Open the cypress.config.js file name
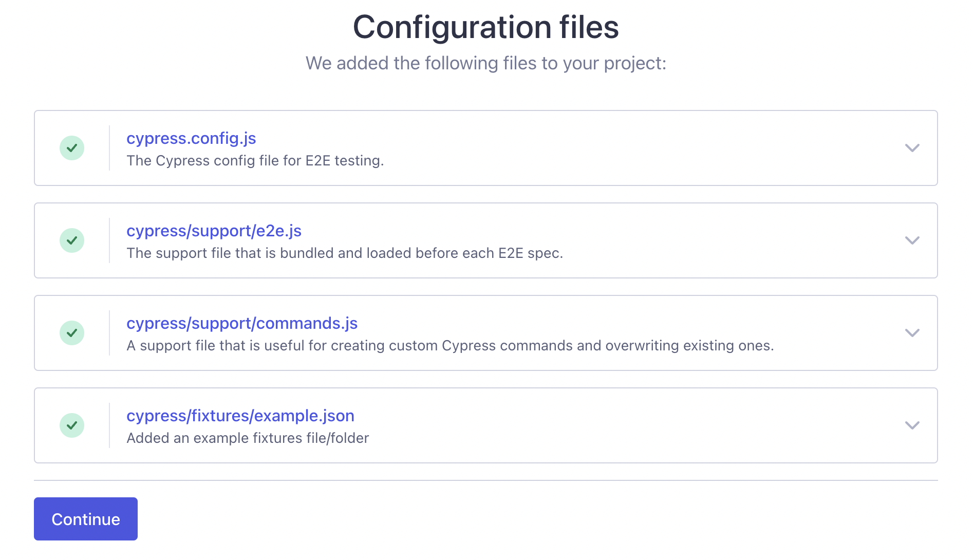This screenshot has width=973, height=560. point(191,139)
